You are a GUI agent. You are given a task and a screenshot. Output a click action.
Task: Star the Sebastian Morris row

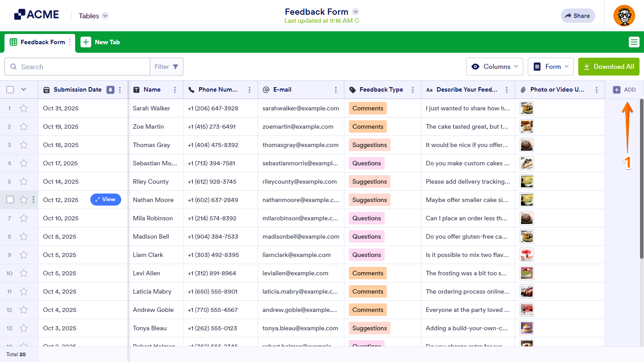tap(24, 163)
